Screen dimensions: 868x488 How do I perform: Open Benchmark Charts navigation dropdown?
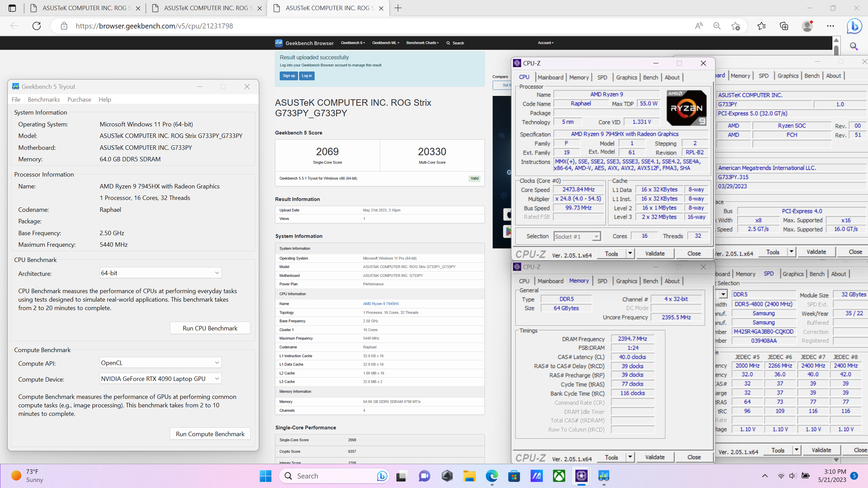(422, 43)
